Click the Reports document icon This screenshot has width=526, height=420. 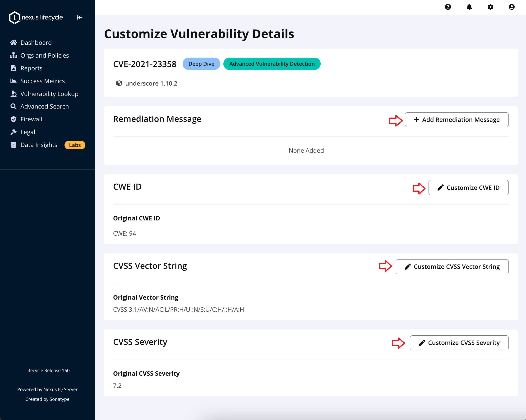click(14, 68)
